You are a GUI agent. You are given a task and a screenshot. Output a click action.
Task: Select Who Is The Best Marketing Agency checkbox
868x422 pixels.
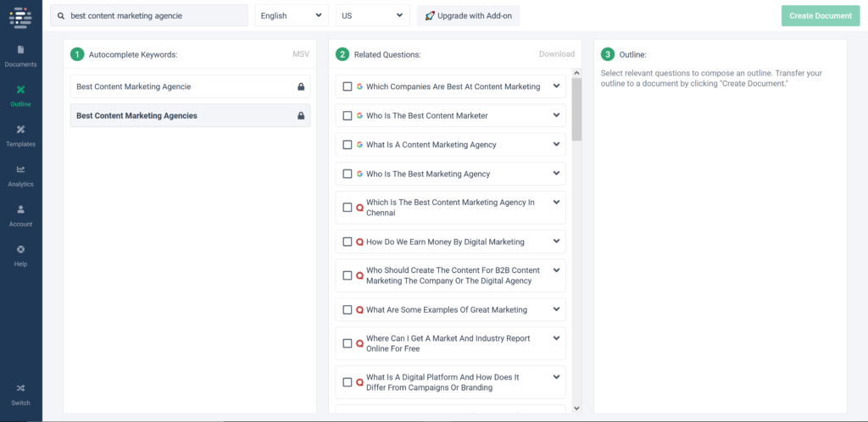[x=347, y=174]
